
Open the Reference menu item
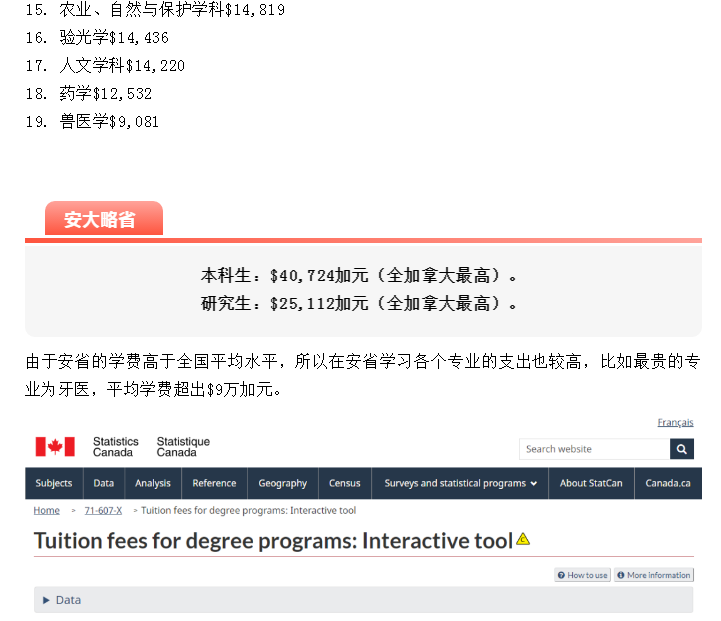[x=214, y=483]
